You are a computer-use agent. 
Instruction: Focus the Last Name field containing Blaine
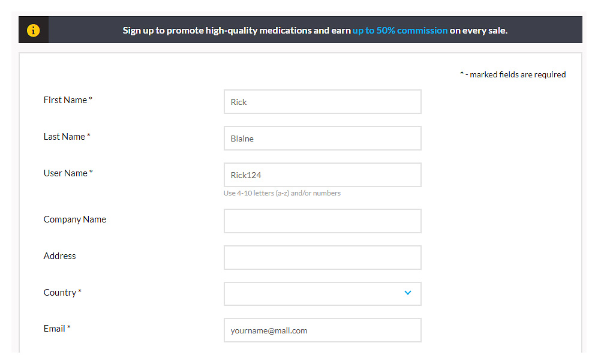tap(322, 139)
